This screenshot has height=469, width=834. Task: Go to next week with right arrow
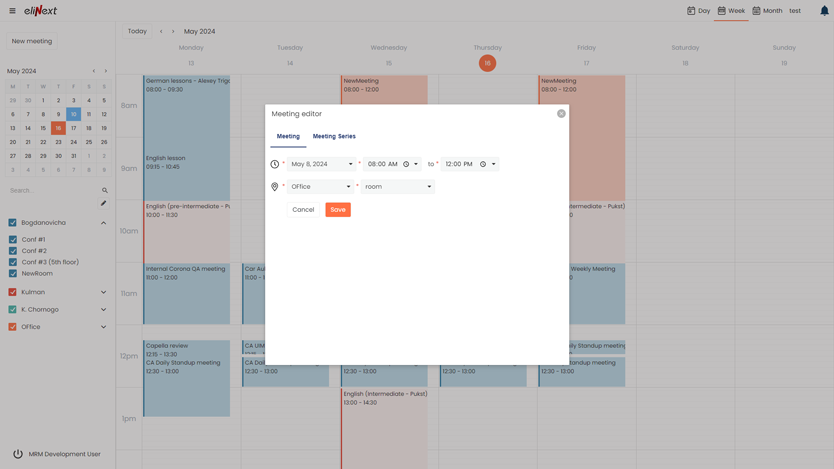point(173,31)
